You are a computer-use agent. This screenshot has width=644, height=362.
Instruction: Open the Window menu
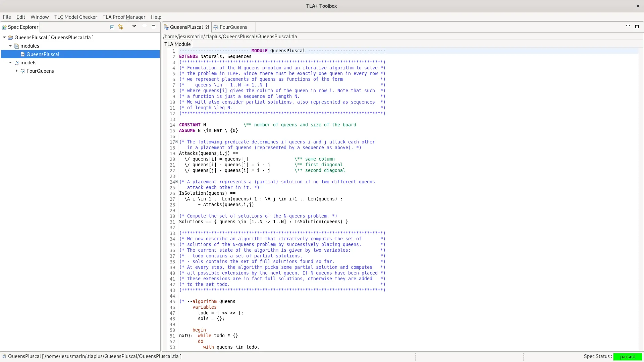click(x=40, y=17)
